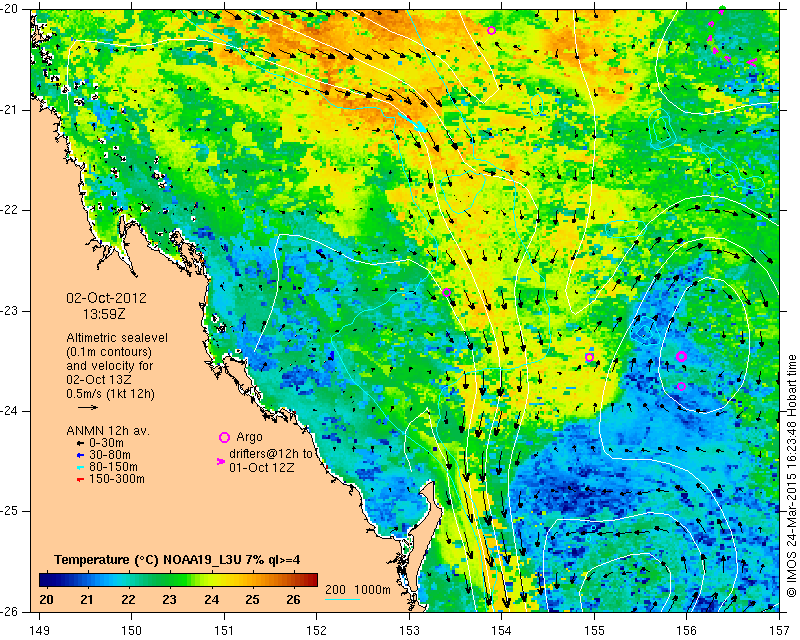This screenshot has width=800, height=640.
Task: Click the colorbar tick label 26
Action: 293,599
